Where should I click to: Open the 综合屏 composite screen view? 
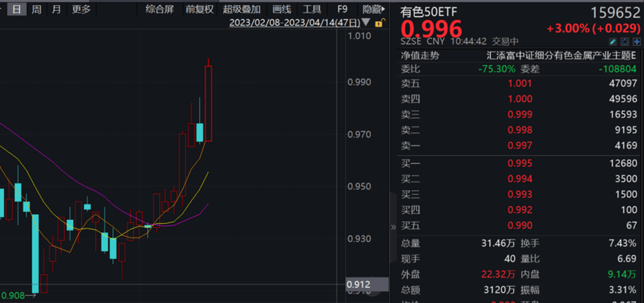tap(159, 9)
